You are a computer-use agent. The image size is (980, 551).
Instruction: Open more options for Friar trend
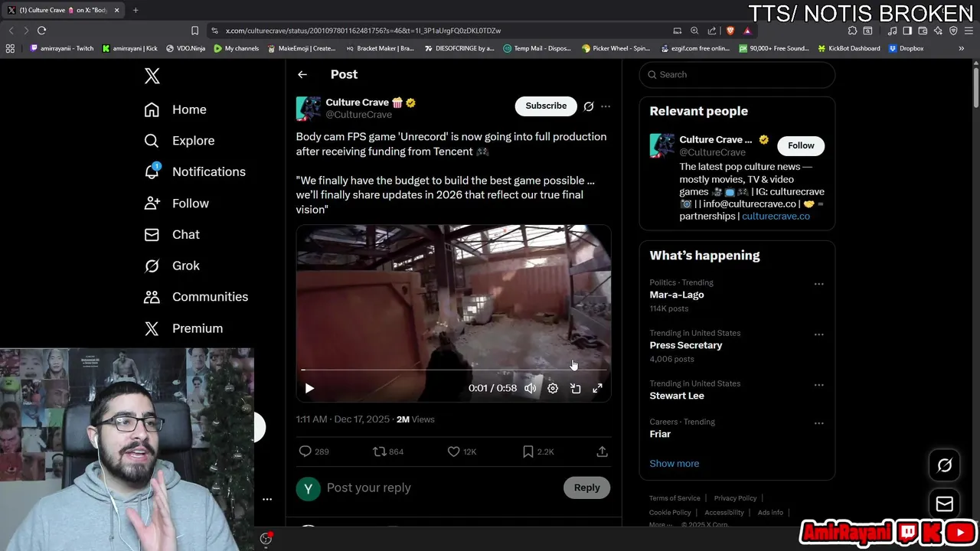coord(818,423)
